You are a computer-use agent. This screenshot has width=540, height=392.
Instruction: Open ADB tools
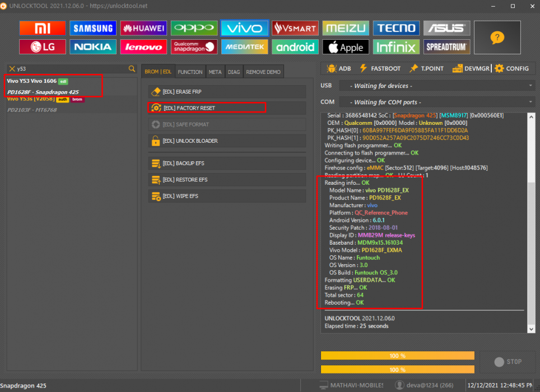tap(339, 68)
